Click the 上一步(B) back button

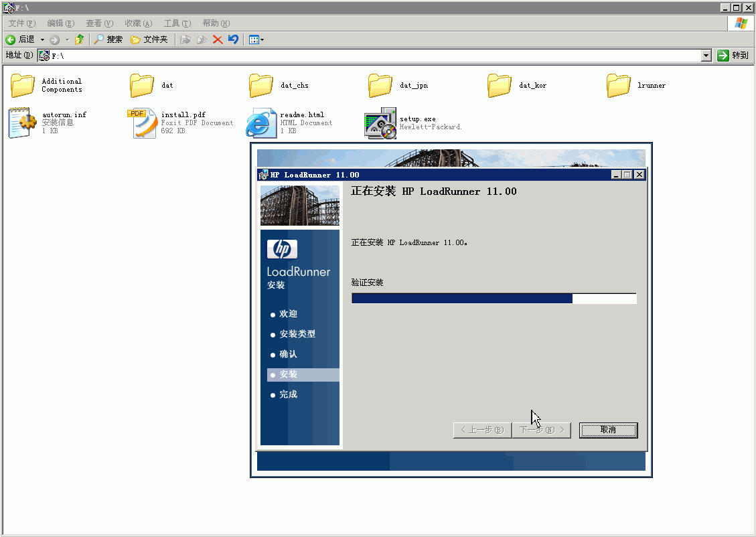[482, 430]
